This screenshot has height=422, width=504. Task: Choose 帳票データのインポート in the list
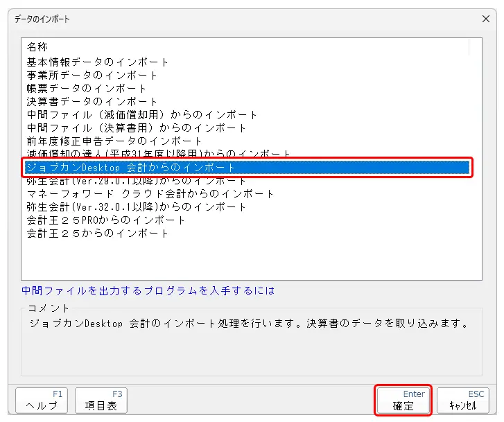(87, 89)
